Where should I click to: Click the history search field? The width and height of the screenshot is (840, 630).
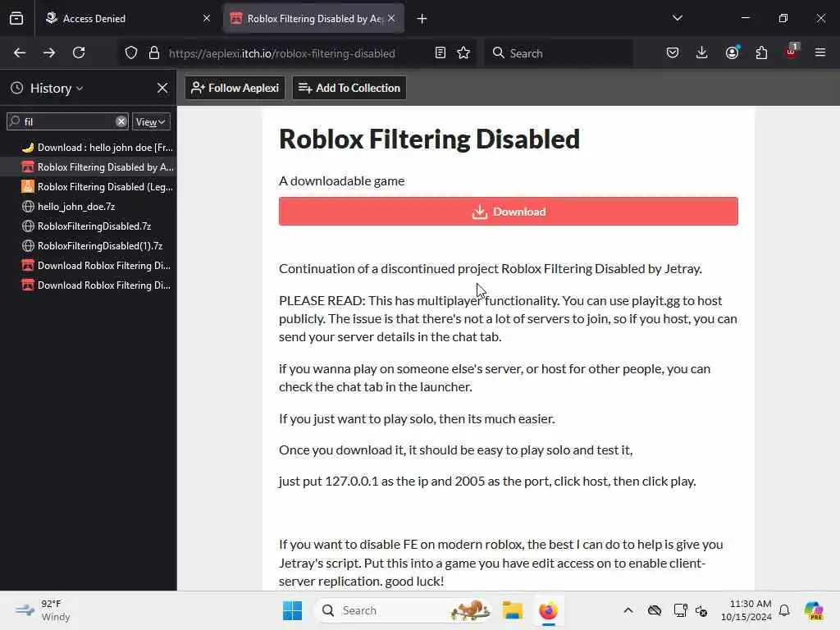click(x=67, y=121)
